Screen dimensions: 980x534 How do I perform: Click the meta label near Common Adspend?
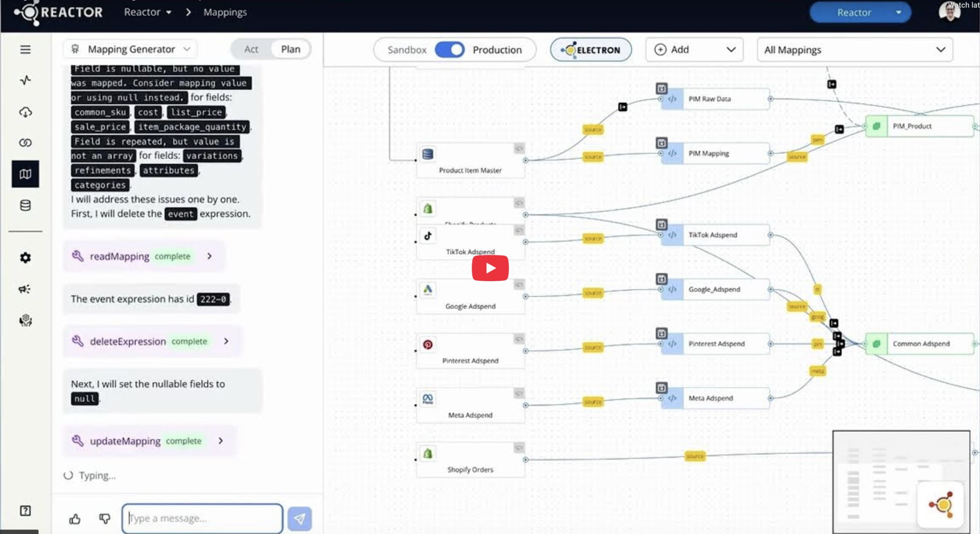[x=817, y=371]
